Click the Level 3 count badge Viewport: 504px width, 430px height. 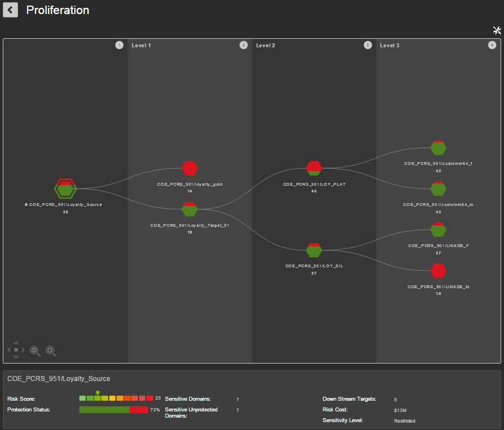pos(492,45)
